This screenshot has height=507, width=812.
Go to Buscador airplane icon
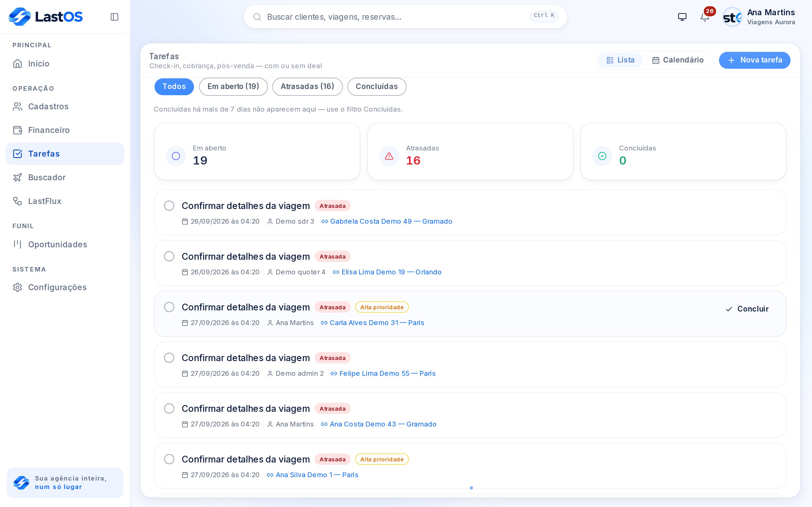(17, 177)
